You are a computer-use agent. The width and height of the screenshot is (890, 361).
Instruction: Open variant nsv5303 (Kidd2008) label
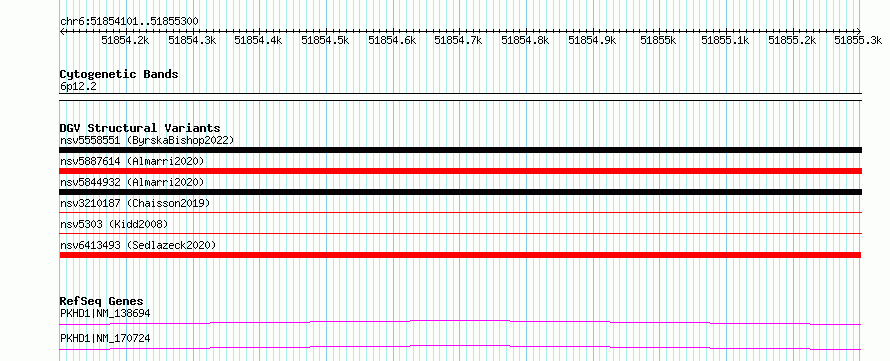point(114,224)
